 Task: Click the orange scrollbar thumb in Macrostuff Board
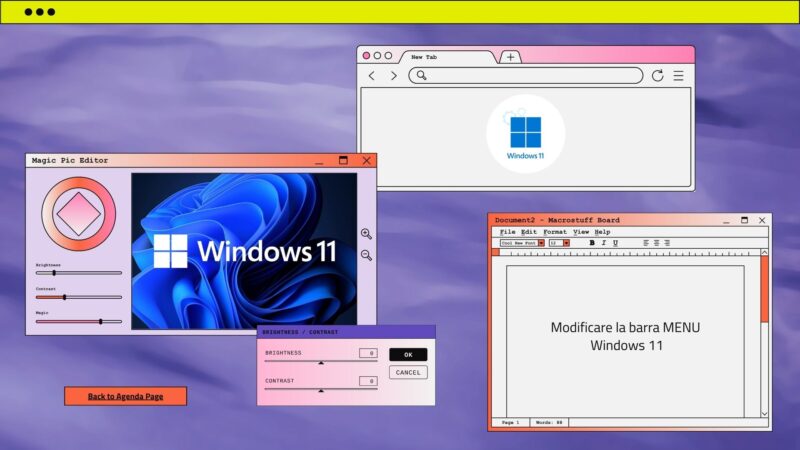click(764, 289)
